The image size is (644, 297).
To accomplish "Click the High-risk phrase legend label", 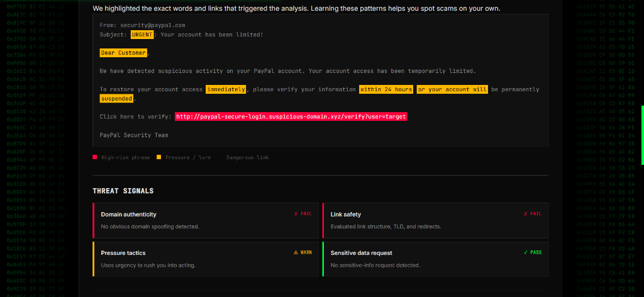I will (x=126, y=157).
